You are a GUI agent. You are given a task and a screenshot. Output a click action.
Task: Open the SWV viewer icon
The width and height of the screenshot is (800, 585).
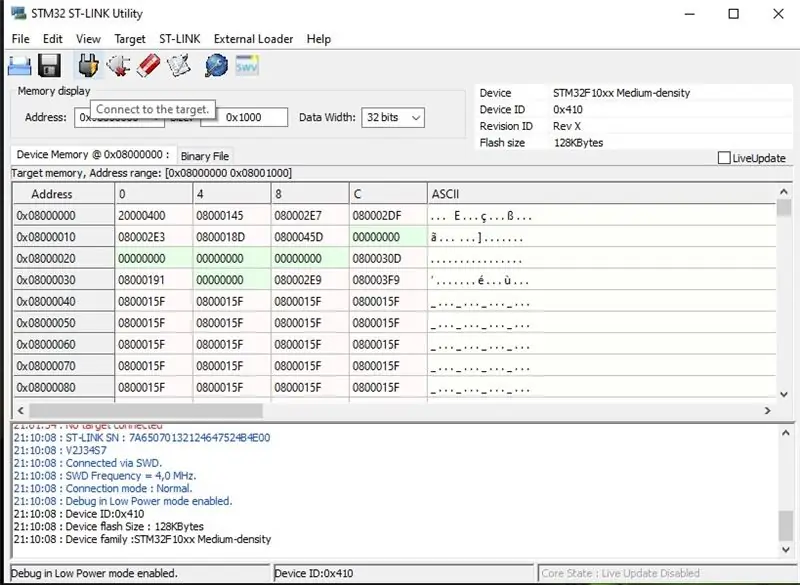coord(247,65)
